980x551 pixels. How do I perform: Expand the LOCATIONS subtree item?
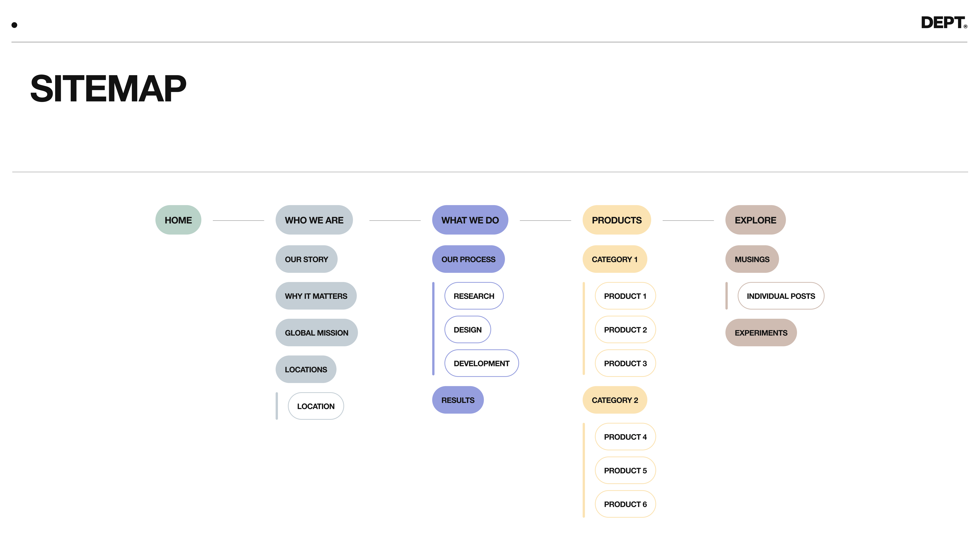click(x=305, y=369)
